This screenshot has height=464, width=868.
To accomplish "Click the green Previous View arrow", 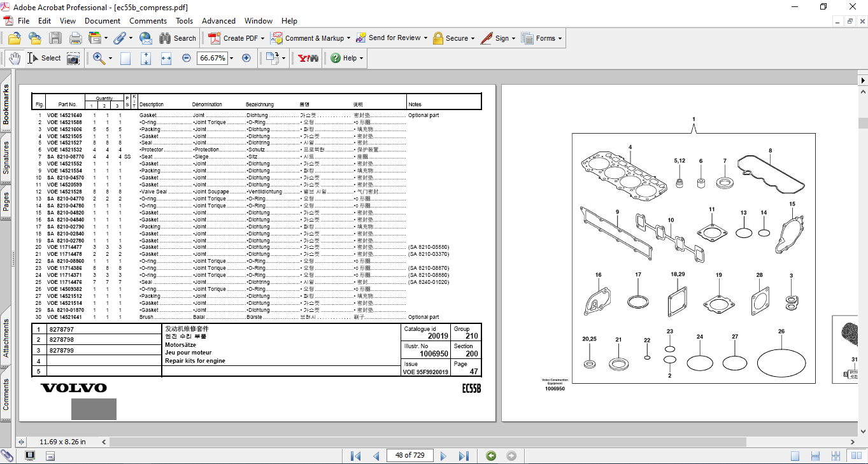I will (491, 456).
